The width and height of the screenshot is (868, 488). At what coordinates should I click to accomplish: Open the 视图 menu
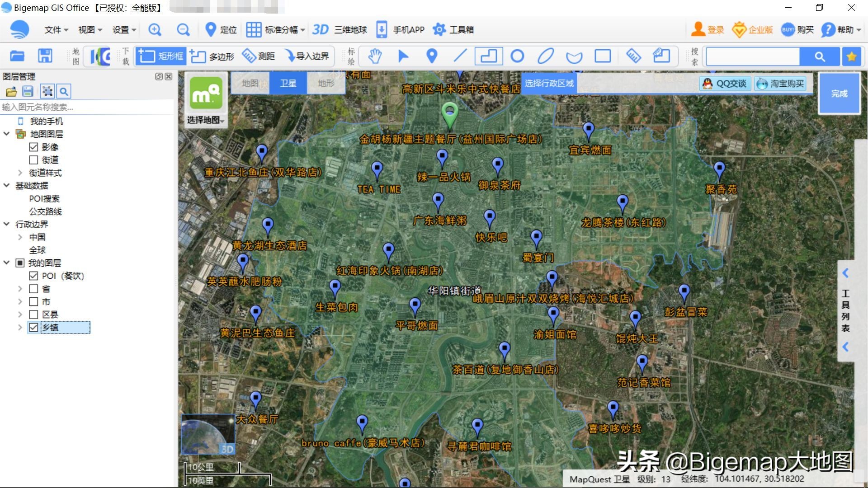(89, 29)
